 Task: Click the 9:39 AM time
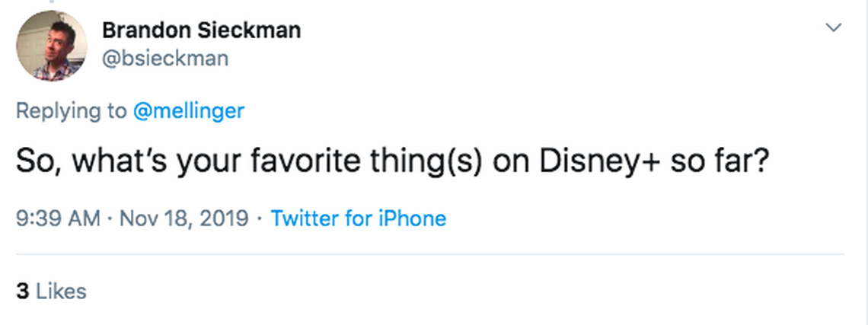coord(58,219)
